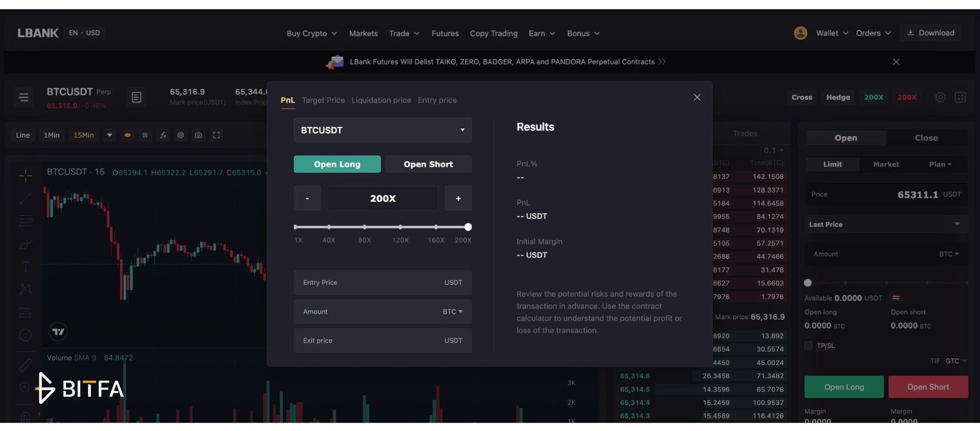Open the calculator icon at top right
980x431 pixels.
click(960, 97)
